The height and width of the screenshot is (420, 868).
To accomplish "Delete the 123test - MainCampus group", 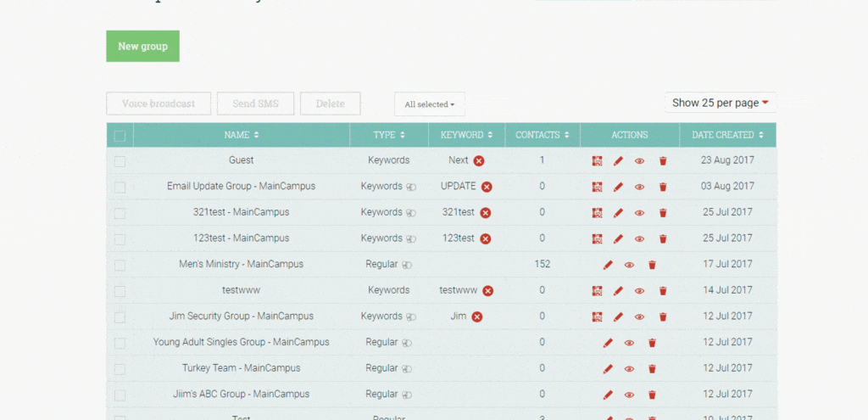I will point(663,238).
